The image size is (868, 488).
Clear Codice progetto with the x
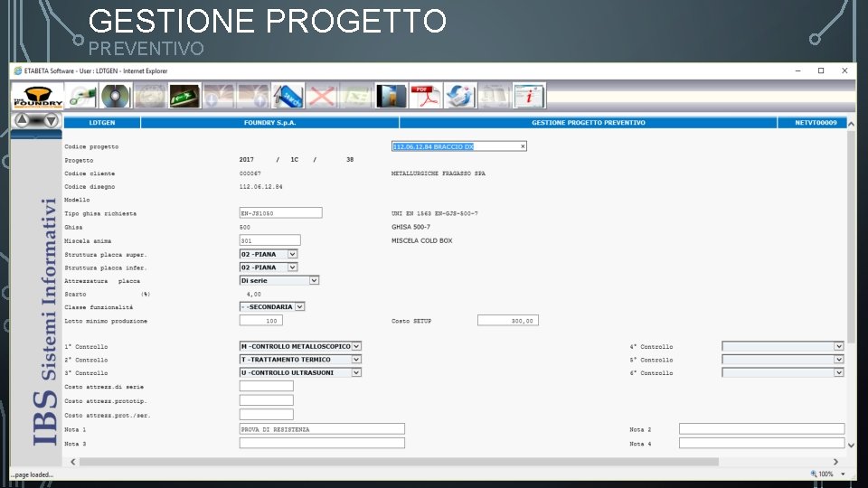pyautogui.click(x=522, y=146)
